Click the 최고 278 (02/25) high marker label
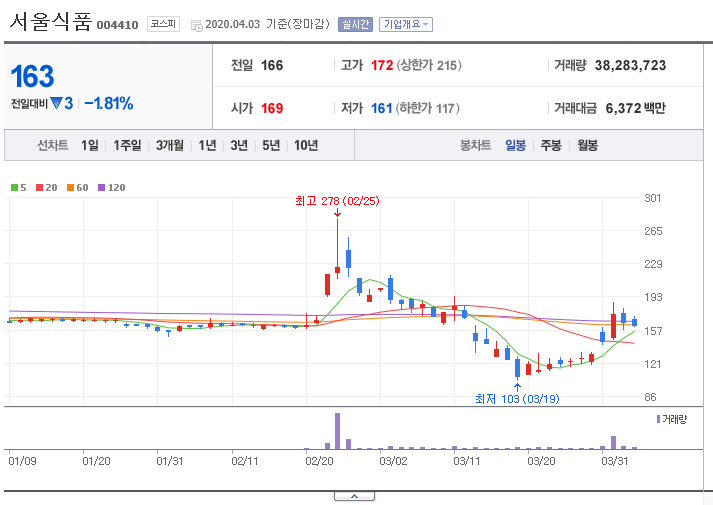Viewport: 713px width, 505px height. tap(337, 201)
